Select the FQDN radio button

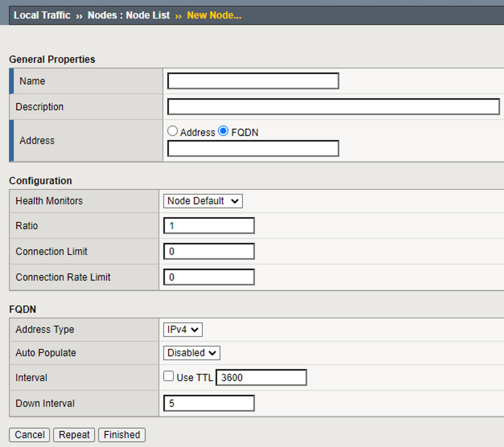pos(223,131)
